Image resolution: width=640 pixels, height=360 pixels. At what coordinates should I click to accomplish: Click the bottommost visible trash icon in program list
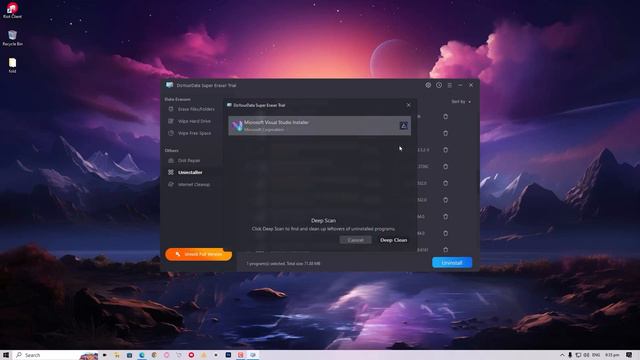pyautogui.click(x=445, y=249)
